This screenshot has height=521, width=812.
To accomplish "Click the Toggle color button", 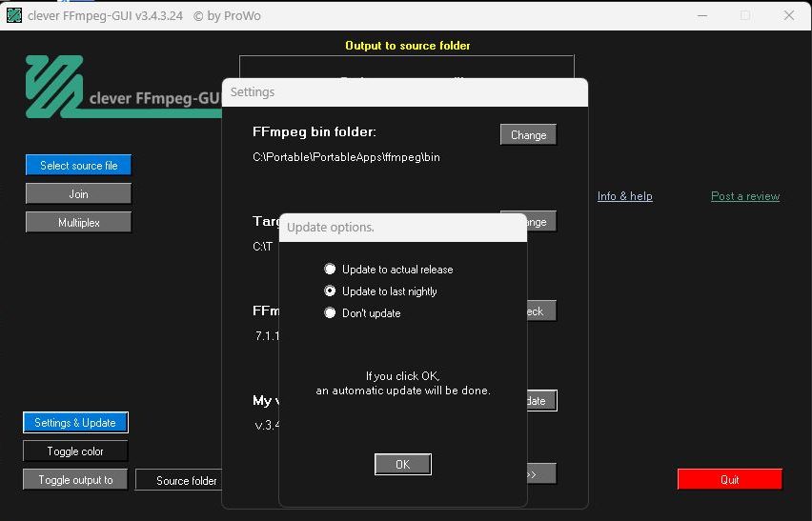I will click(x=75, y=451).
